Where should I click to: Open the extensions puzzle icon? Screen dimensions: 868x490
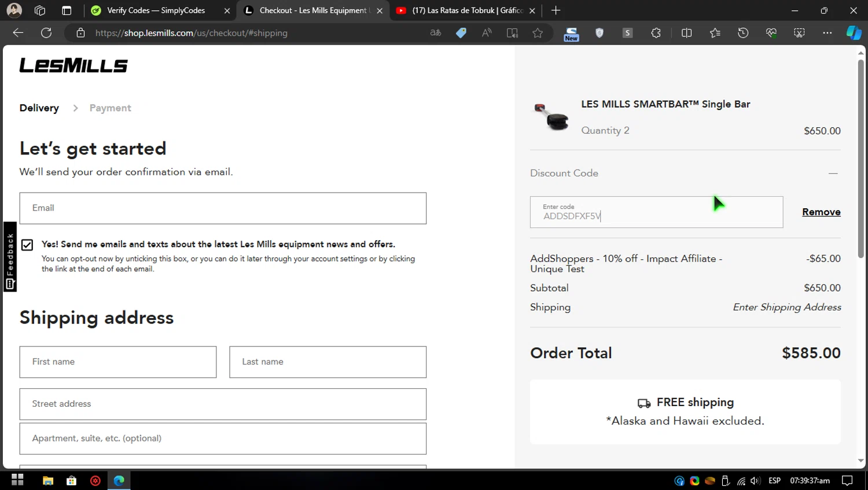coord(656,33)
